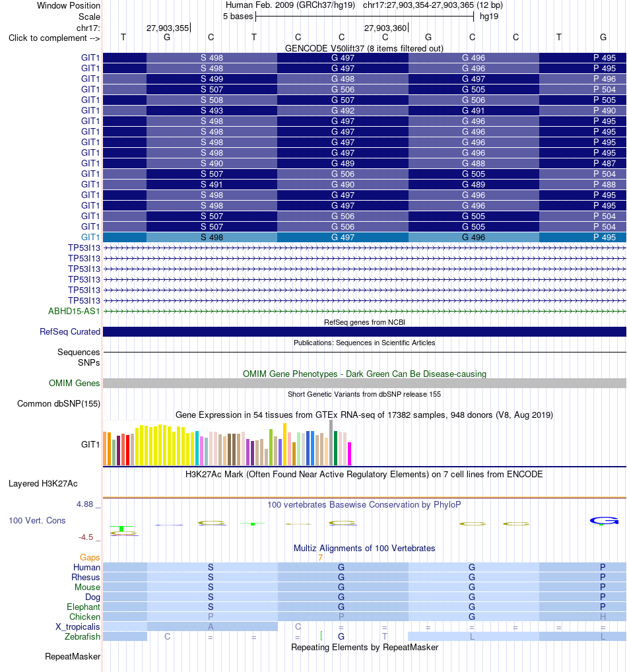Select codon G 498 in GIT1 track
Image resolution: width=627 pixels, height=672 pixels.
343,79
